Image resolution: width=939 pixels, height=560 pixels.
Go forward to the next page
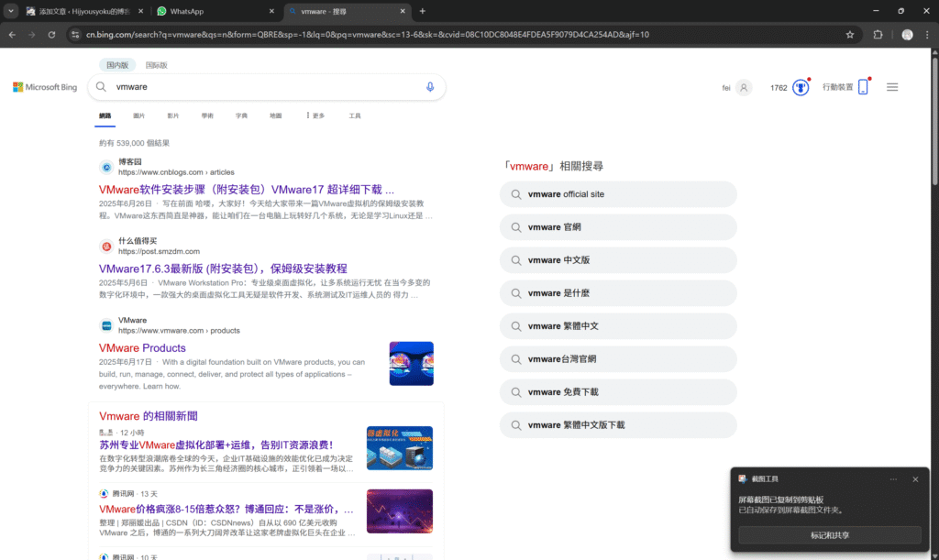coord(32,35)
